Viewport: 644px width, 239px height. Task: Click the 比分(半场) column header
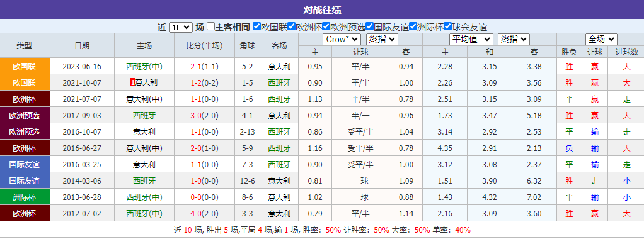pos(205,45)
